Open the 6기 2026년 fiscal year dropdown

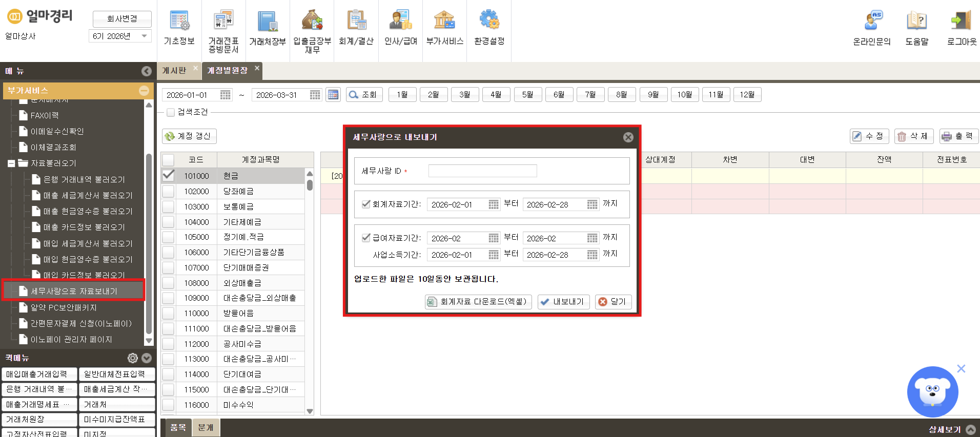[x=120, y=36]
